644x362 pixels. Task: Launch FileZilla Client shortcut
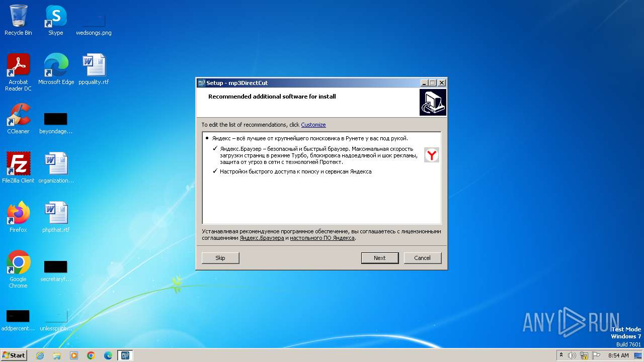[x=18, y=168]
